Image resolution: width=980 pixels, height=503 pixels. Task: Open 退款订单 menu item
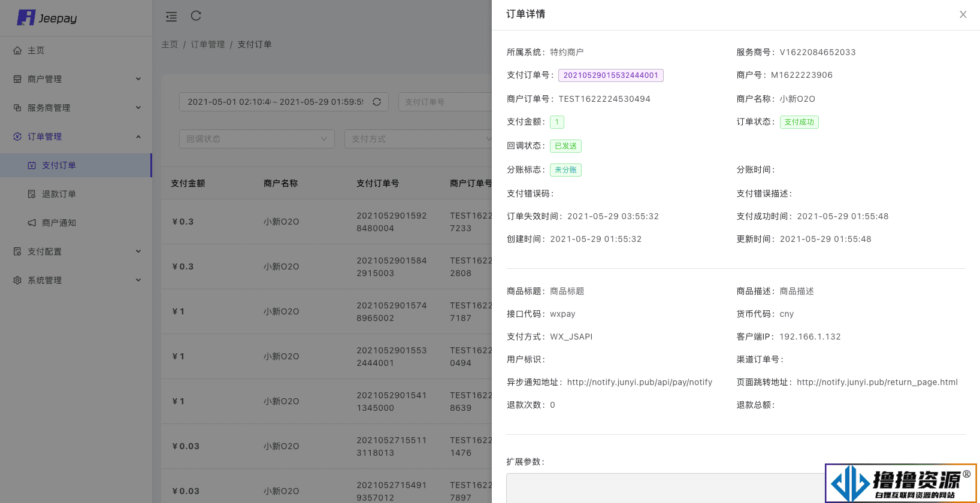76,194
